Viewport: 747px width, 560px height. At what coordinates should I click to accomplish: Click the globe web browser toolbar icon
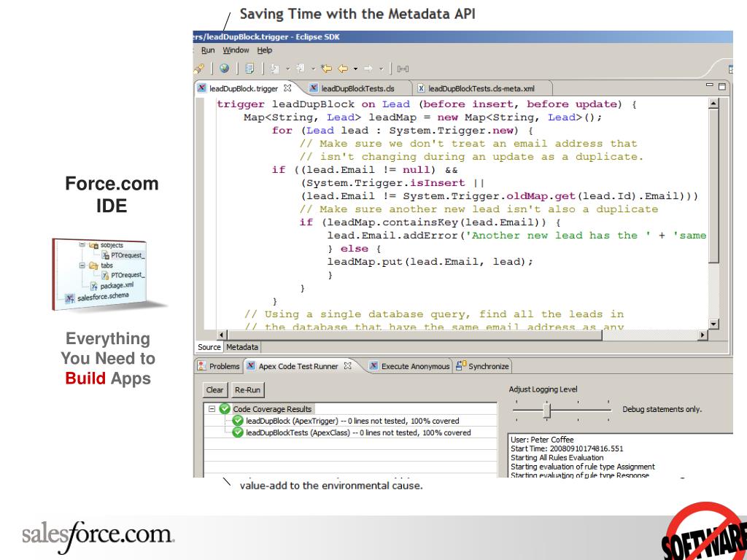click(225, 69)
